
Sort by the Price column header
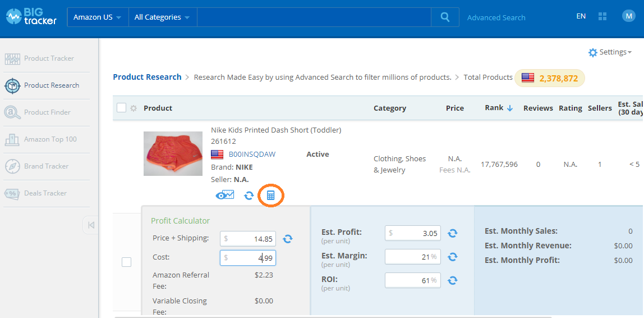pyautogui.click(x=454, y=108)
